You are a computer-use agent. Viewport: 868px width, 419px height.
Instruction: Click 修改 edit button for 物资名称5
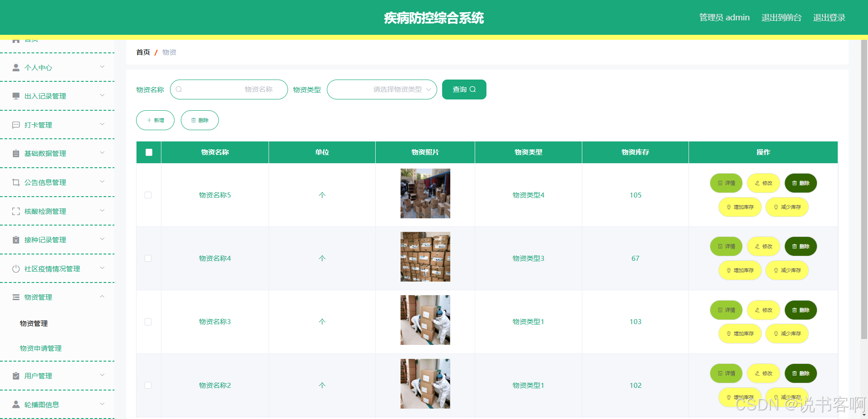coord(763,183)
